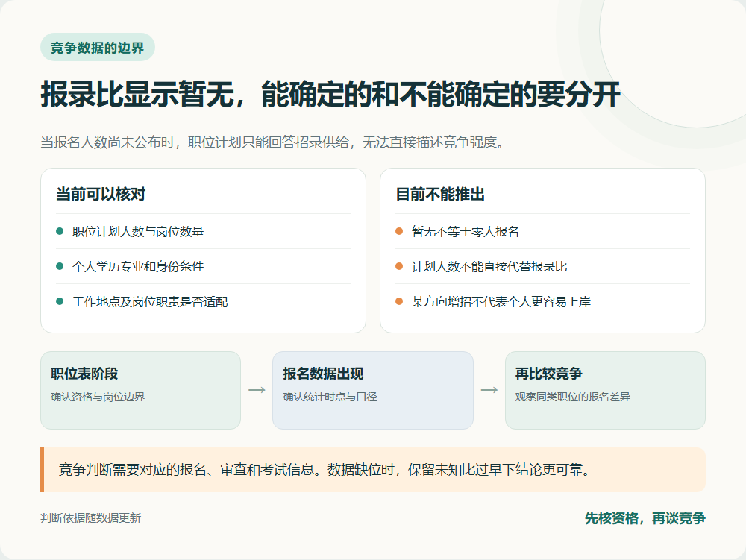Click orange bullet beside 计划人数不能直接代替报录比
The height and width of the screenshot is (560, 746).
(x=399, y=266)
